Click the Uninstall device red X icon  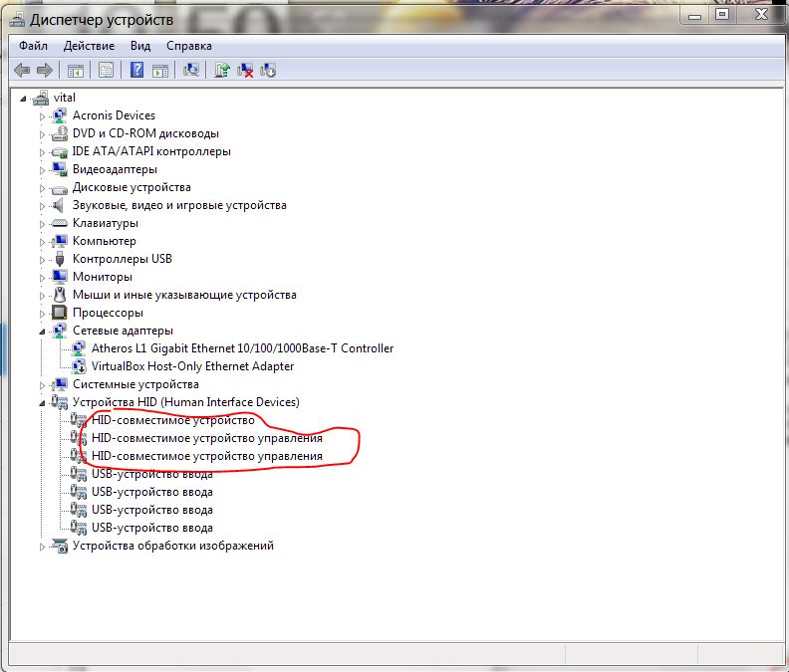pos(245,70)
